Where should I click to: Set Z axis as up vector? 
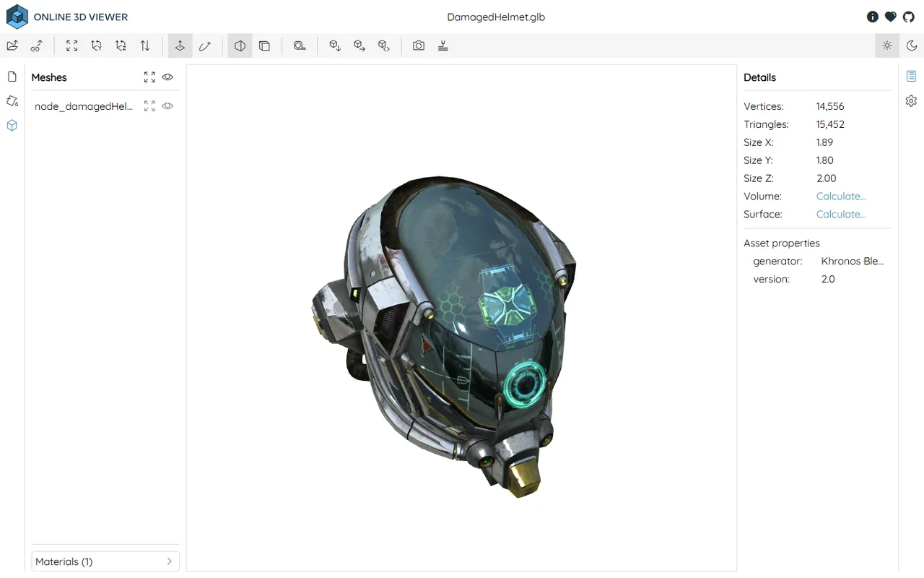(x=121, y=46)
